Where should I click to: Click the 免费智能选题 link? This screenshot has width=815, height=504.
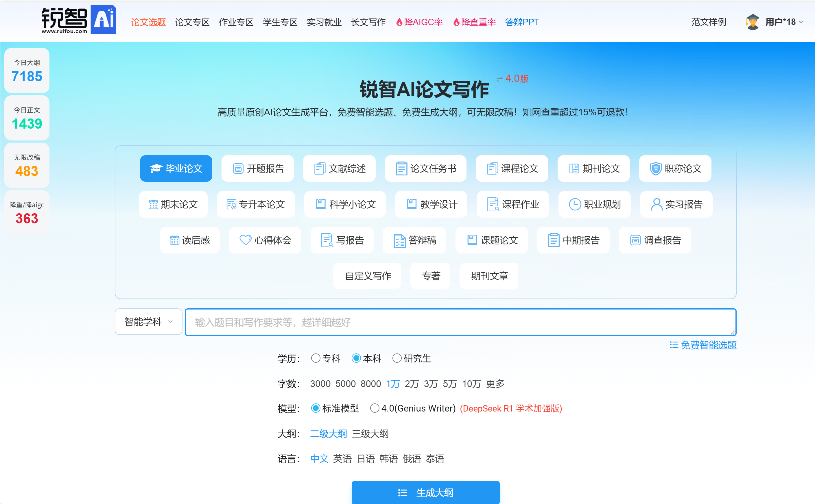703,345
